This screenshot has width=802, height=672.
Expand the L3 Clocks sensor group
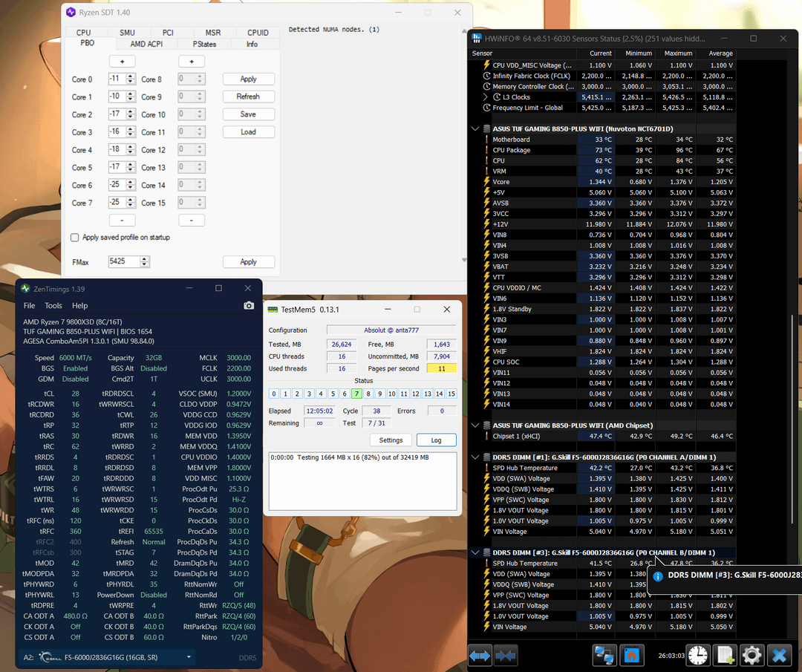coord(485,97)
